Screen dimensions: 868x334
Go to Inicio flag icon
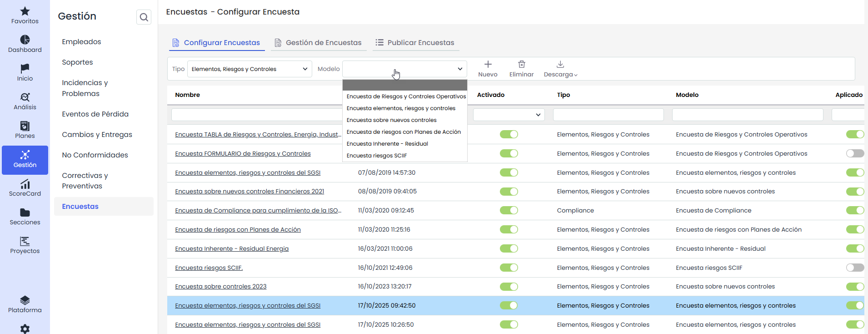25,69
